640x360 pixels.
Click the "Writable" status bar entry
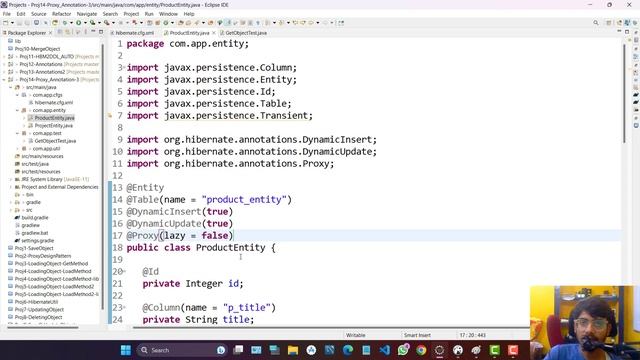[x=356, y=335]
